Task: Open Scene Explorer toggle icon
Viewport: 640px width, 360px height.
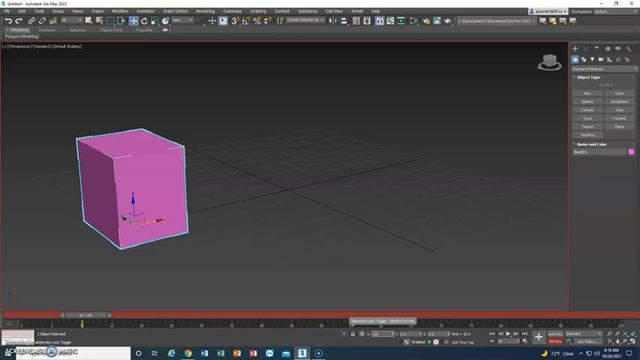Action: (x=356, y=21)
